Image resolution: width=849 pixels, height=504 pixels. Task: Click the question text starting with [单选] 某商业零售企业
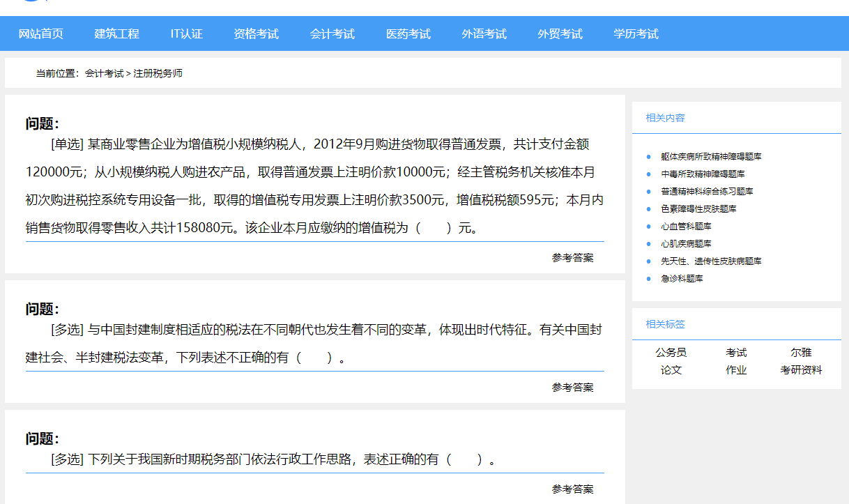click(314, 186)
